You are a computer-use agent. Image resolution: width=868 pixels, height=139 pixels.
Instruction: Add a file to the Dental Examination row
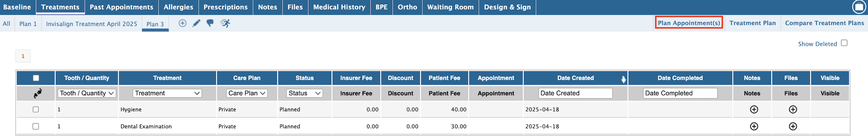(793, 126)
